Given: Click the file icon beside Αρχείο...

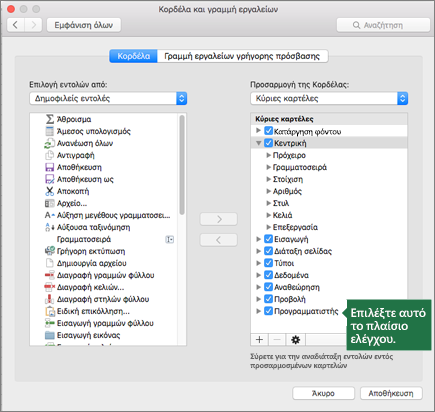Looking at the screenshot, I should click(x=50, y=203).
